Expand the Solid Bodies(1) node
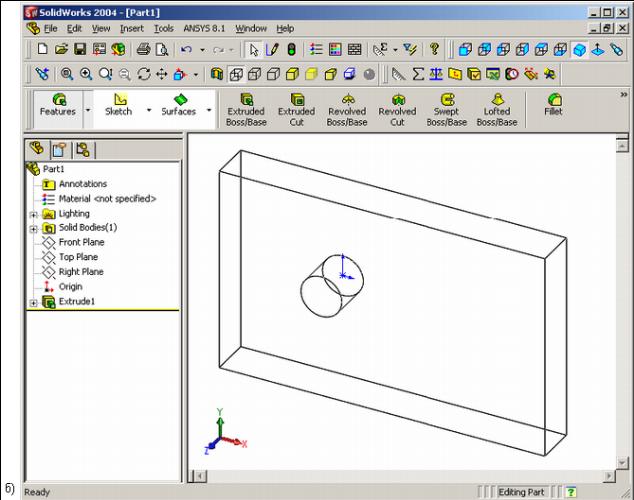Screen dimensions: 634x500 coord(34,229)
